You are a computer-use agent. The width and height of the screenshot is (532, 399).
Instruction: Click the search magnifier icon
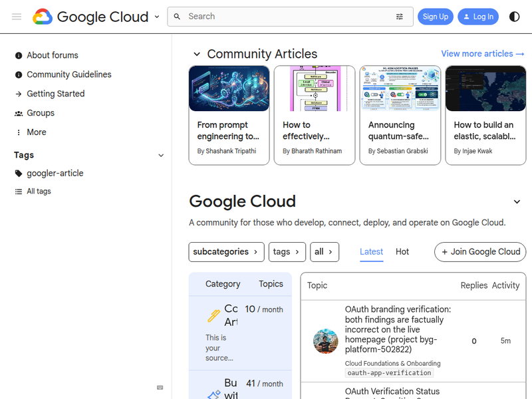[x=177, y=17]
